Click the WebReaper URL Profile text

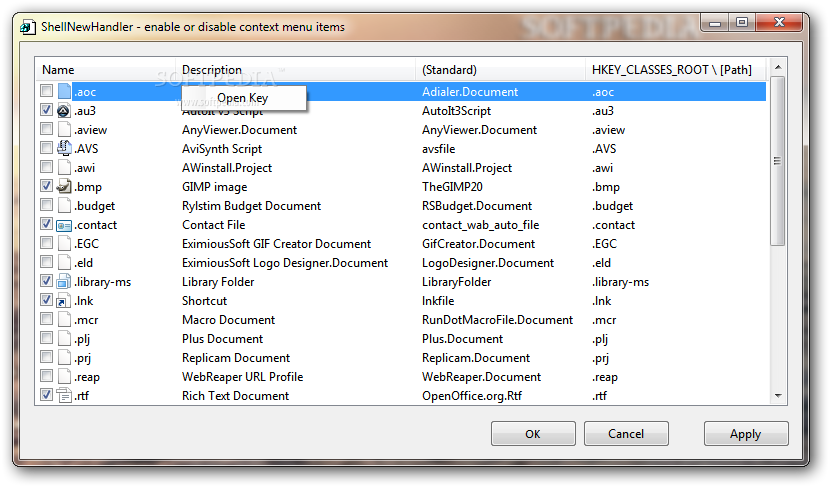tap(242, 377)
